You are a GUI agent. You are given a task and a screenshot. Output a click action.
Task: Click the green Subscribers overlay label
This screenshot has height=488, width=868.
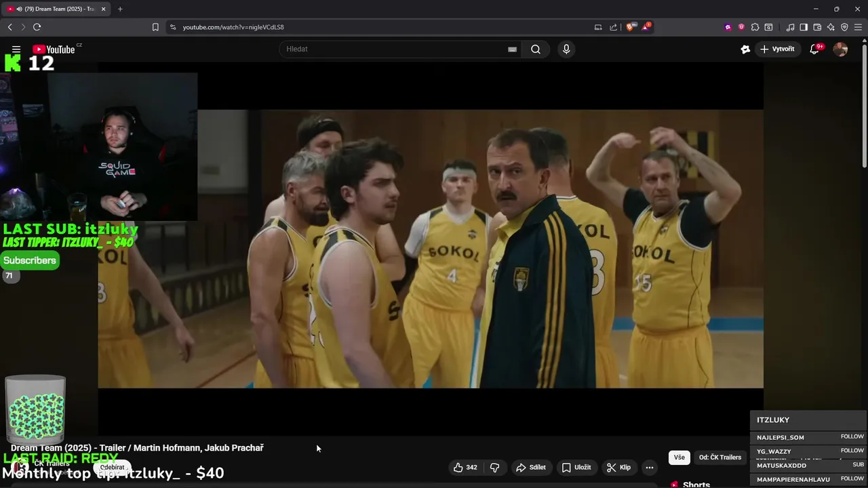pos(30,260)
